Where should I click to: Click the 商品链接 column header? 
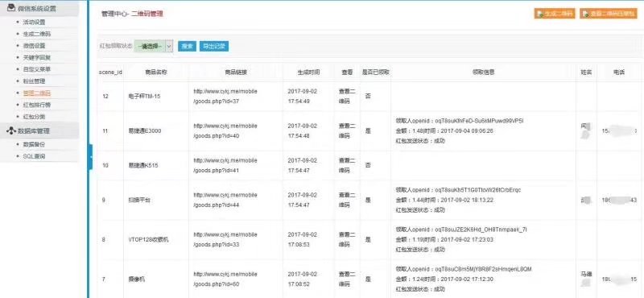[x=236, y=72]
